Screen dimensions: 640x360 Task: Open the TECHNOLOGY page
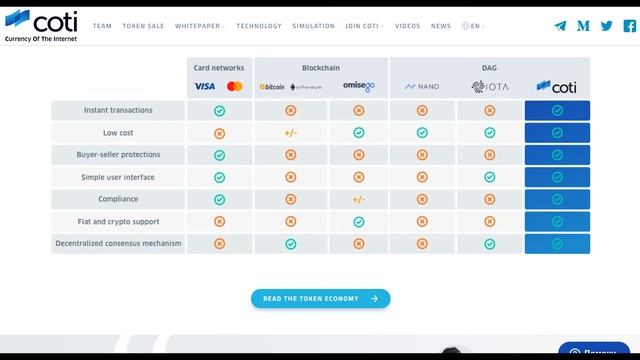[x=259, y=26]
